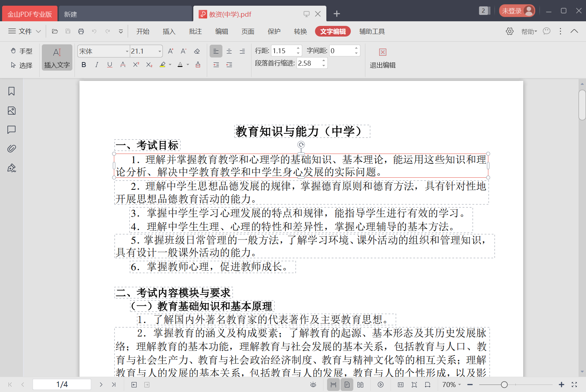Open the settings gear icon
Image resolution: width=586 pixels, height=392 pixels.
coord(510,31)
